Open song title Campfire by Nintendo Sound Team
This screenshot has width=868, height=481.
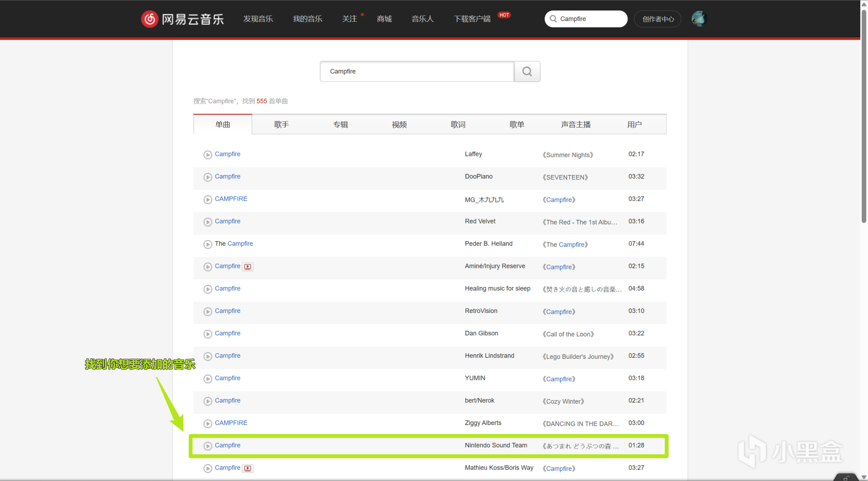click(228, 445)
